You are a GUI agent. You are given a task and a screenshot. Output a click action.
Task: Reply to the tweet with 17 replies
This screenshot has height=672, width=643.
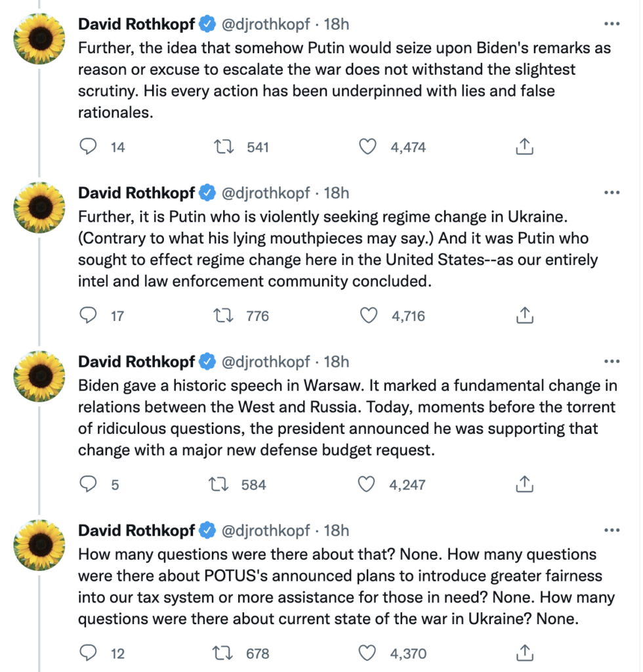tap(89, 316)
